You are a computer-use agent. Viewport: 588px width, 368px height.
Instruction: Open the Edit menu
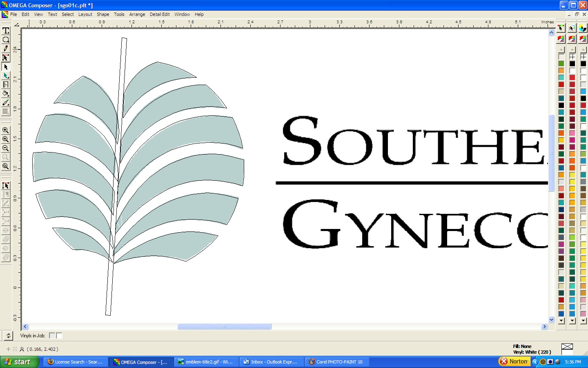(x=25, y=14)
